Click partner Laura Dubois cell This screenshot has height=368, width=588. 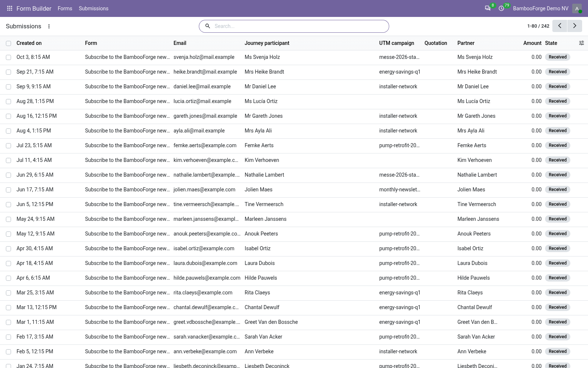(x=472, y=263)
